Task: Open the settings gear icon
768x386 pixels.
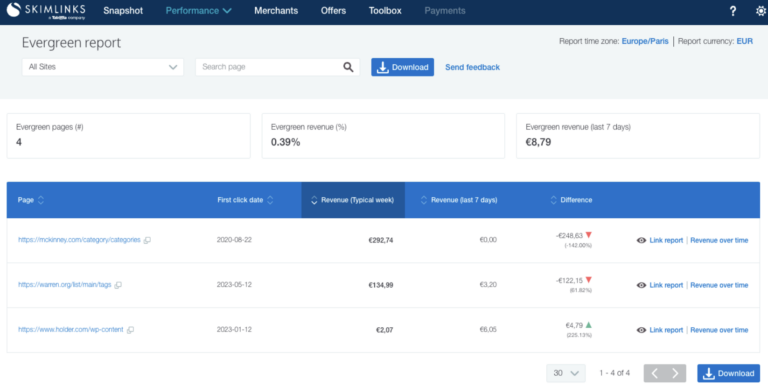Action: [761, 11]
